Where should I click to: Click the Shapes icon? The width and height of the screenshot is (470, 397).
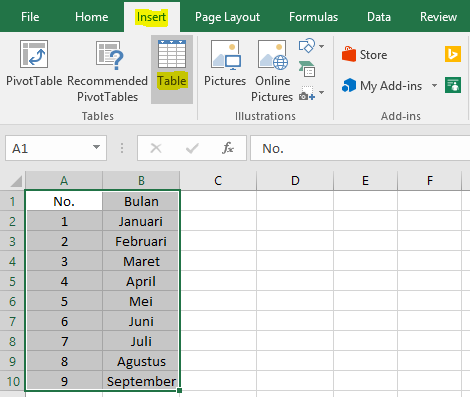point(307,46)
